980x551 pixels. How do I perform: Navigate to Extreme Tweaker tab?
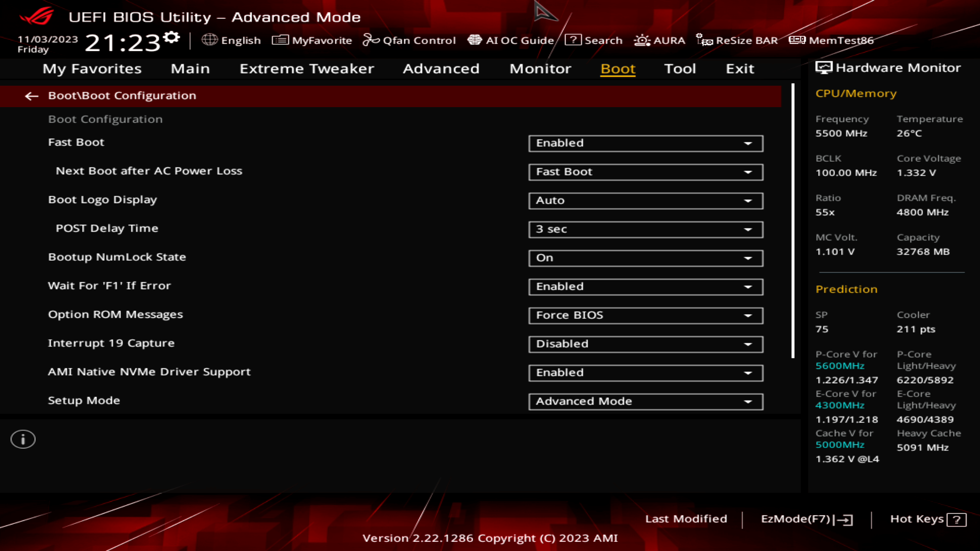(x=307, y=68)
